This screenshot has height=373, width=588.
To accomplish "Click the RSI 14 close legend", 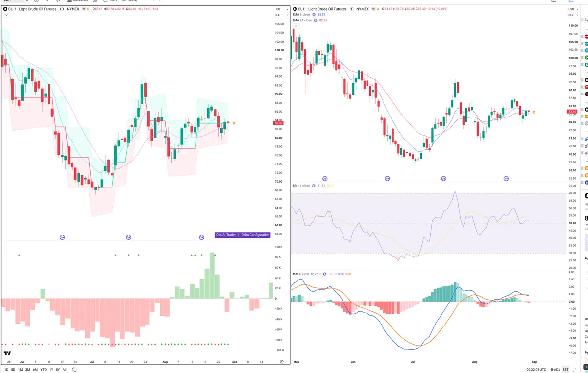I will pos(301,186).
